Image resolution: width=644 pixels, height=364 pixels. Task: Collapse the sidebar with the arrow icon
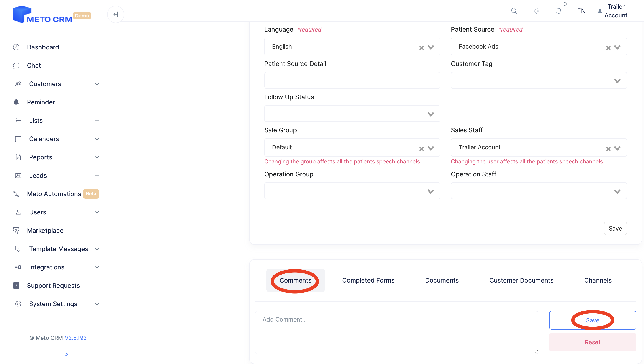(x=116, y=14)
